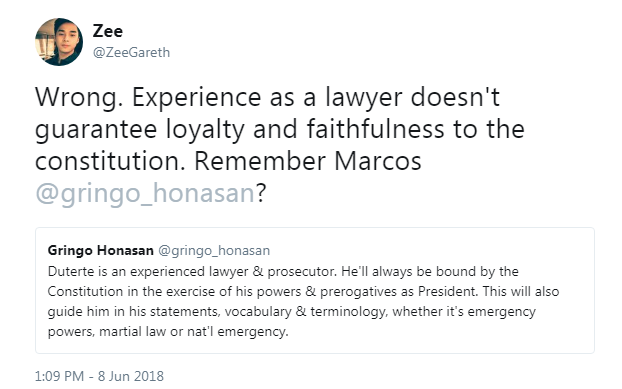The height and width of the screenshot is (389, 622).
Task: Select the word "lawyer" in main tweet
Action: pyautogui.click(x=363, y=97)
